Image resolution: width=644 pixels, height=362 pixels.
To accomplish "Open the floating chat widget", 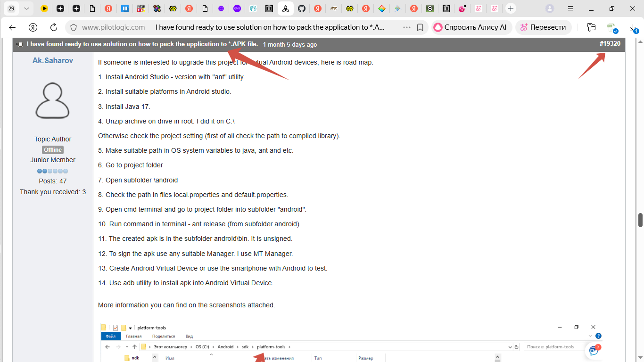I will (x=594, y=350).
